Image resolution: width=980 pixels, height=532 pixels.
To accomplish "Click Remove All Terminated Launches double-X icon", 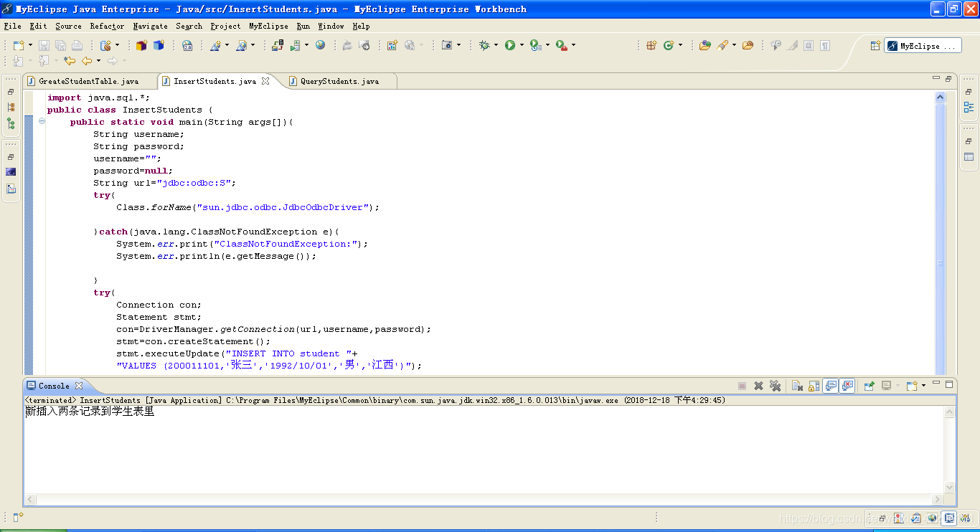I will (x=776, y=386).
